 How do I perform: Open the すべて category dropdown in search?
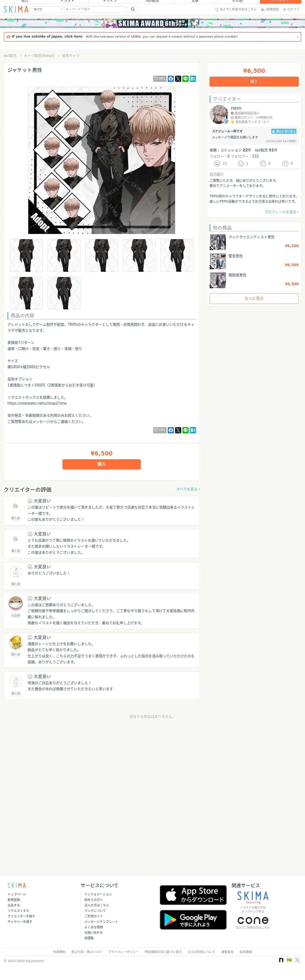(x=48, y=9)
